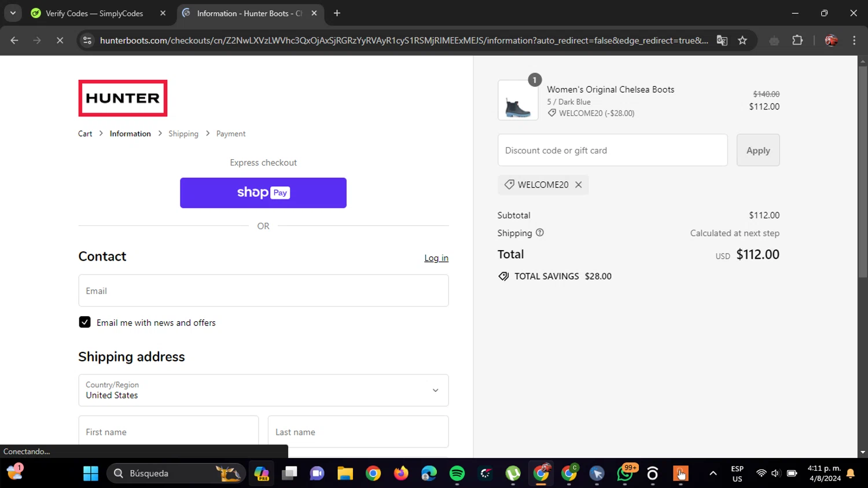
Task: Click the browser Forward arrow
Action: tap(37, 41)
